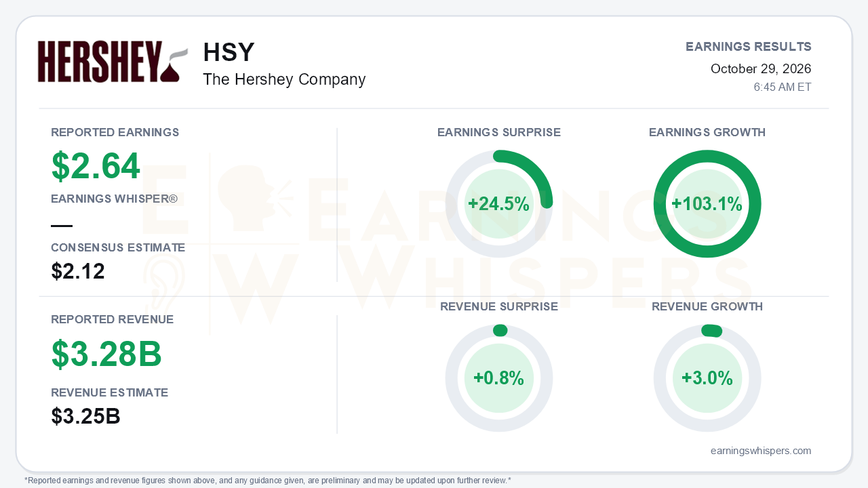Select the $2.12 consensus estimate value
Image resolution: width=868 pixels, height=488 pixels.
tap(78, 271)
